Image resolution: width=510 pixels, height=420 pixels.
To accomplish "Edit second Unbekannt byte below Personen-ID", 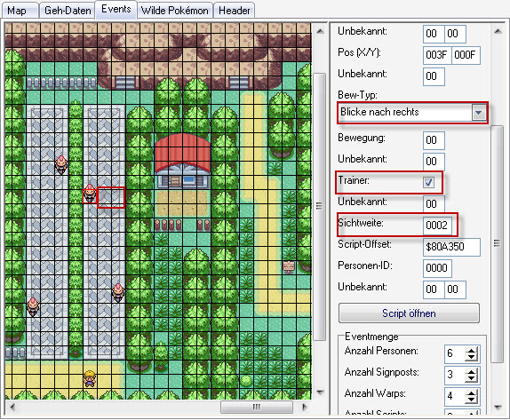I will (455, 289).
